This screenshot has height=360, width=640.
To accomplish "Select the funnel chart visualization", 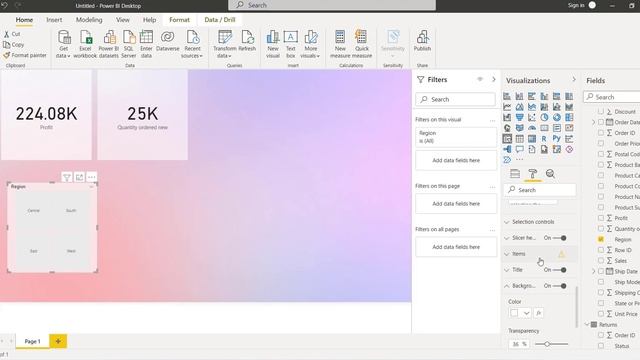I will pos(519,118).
